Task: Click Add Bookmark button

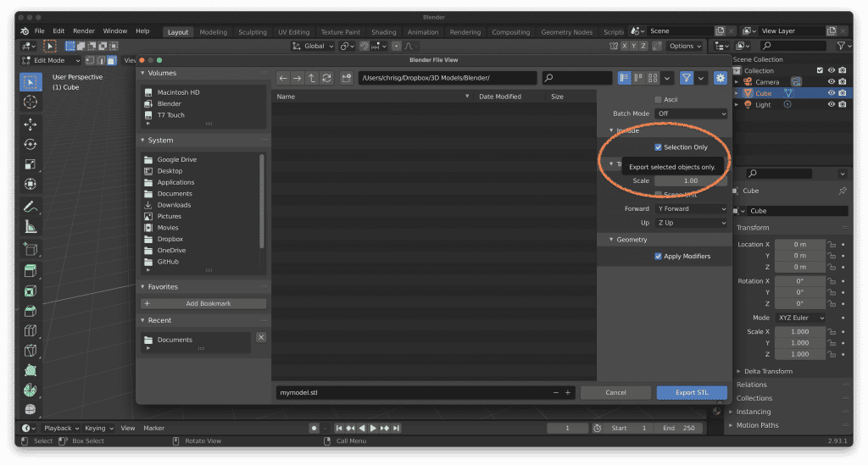Action: 203,303
